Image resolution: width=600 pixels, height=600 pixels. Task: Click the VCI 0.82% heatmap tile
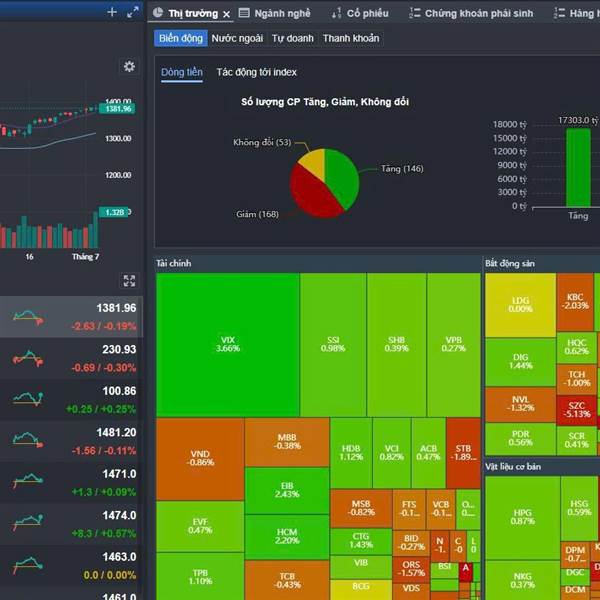391,453
